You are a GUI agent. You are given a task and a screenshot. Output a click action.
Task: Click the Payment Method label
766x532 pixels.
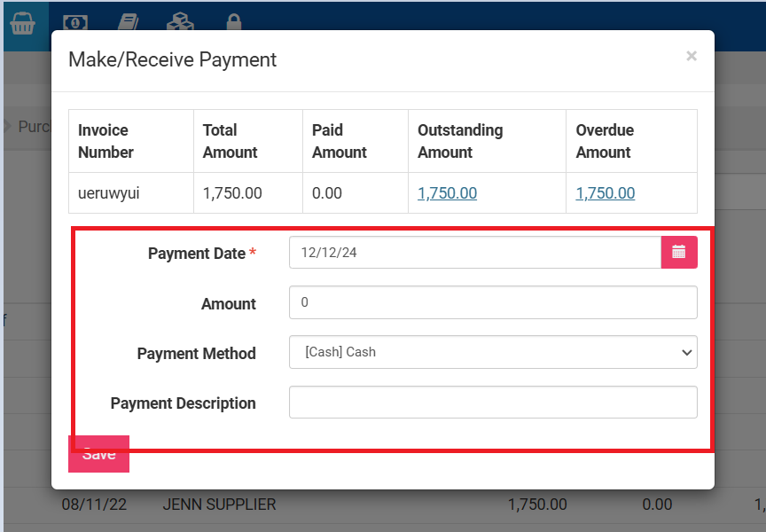[x=197, y=353]
